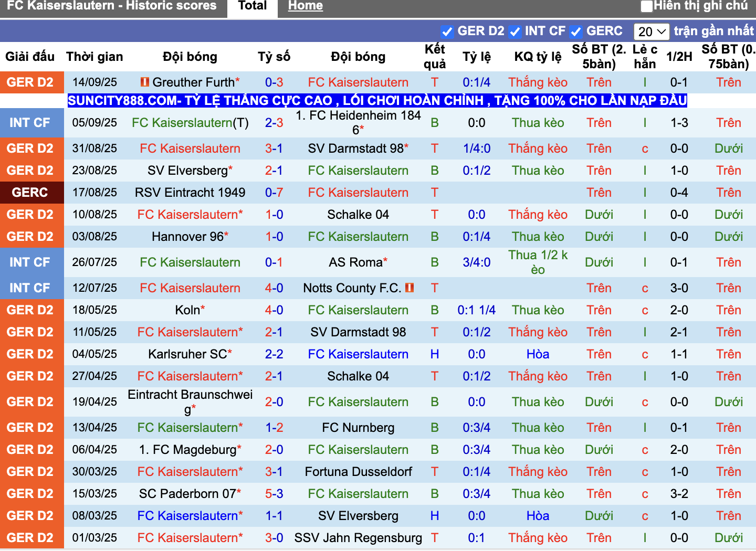Screen dimensions: 756x551
Task: Click the red card icon beside Greuther Furth
Action: click(145, 82)
